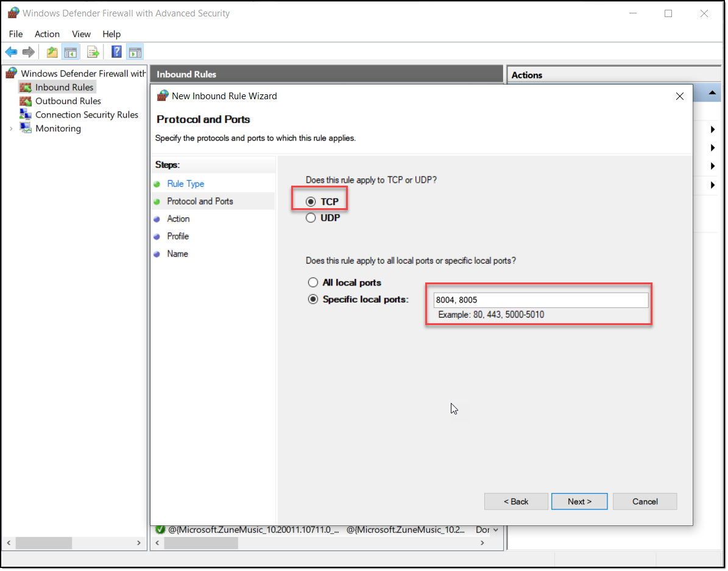Click the Back arrow toolbar icon
728x571 pixels.
11,52
